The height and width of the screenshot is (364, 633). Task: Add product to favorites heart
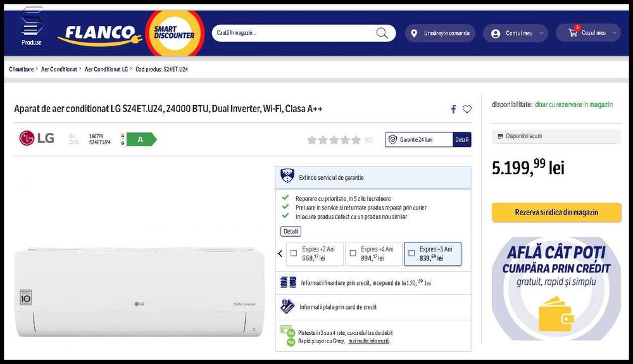pyautogui.click(x=467, y=110)
